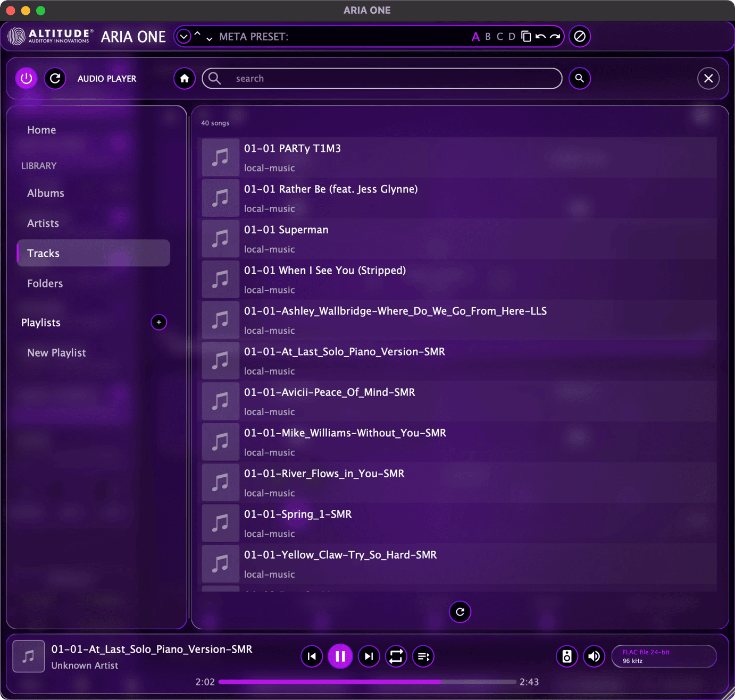
Task: Click the refresh icon beside Audio Player
Action: point(55,79)
